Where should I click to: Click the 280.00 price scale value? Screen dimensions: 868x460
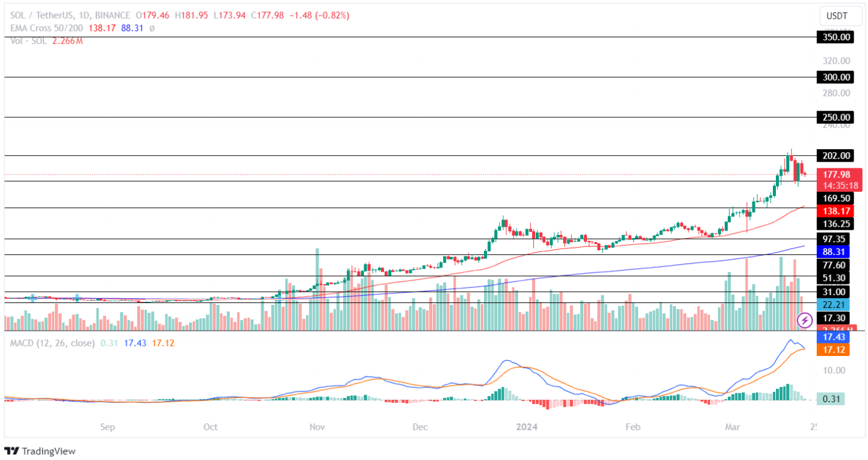pos(837,93)
